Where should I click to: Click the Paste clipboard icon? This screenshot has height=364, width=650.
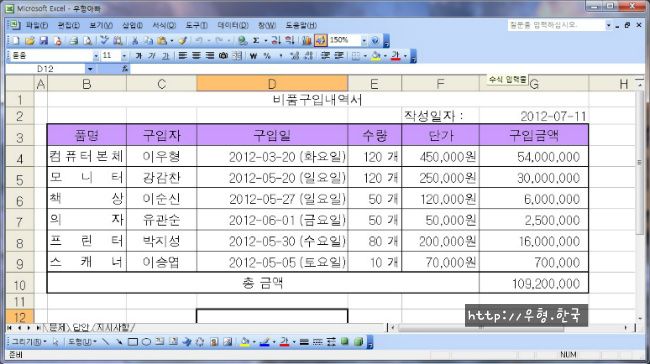coord(161,41)
